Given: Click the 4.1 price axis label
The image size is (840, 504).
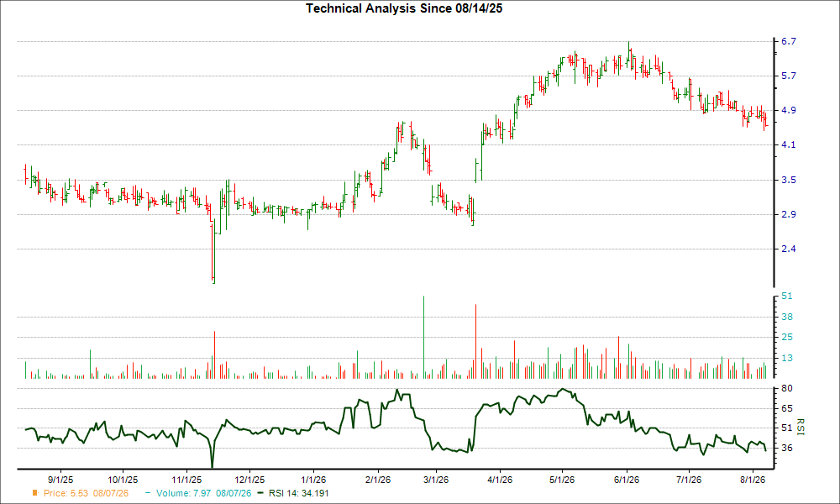Looking at the screenshot, I should (789, 144).
